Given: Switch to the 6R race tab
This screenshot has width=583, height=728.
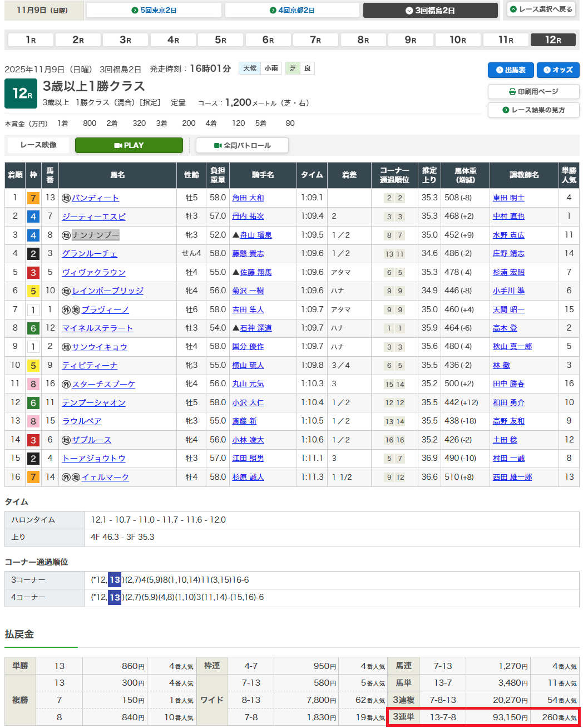Looking at the screenshot, I should pyautogui.click(x=268, y=40).
